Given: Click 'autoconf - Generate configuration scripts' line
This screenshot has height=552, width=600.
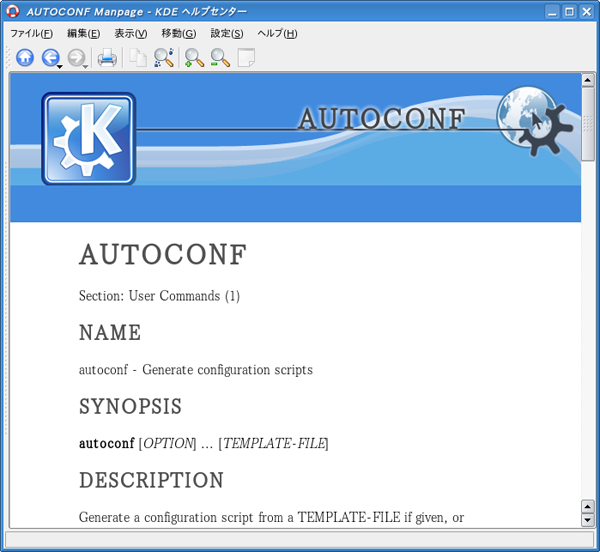Looking at the screenshot, I should click(x=196, y=370).
